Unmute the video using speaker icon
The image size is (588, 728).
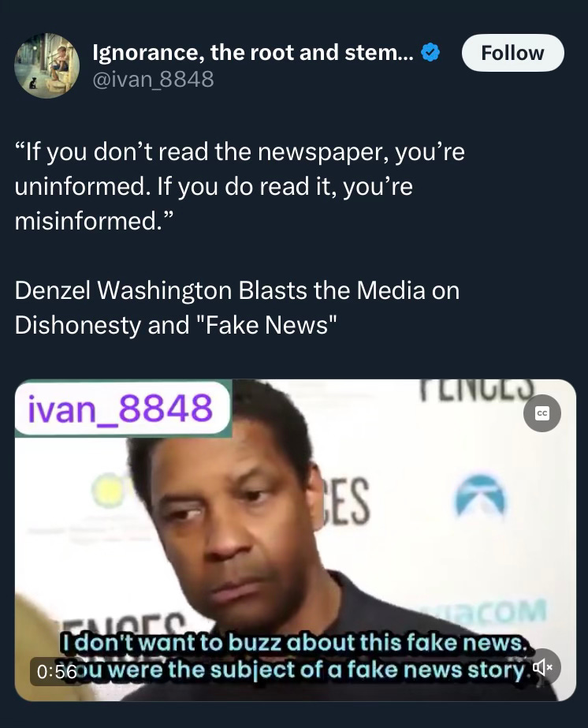coord(542,667)
